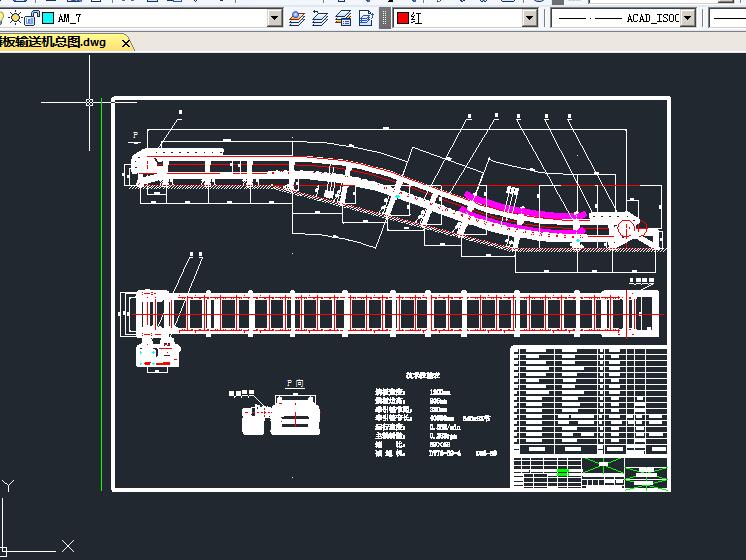The width and height of the screenshot is (746, 560).
Task: Click the cyan AM_7 layer color box
Action: pos(48,18)
